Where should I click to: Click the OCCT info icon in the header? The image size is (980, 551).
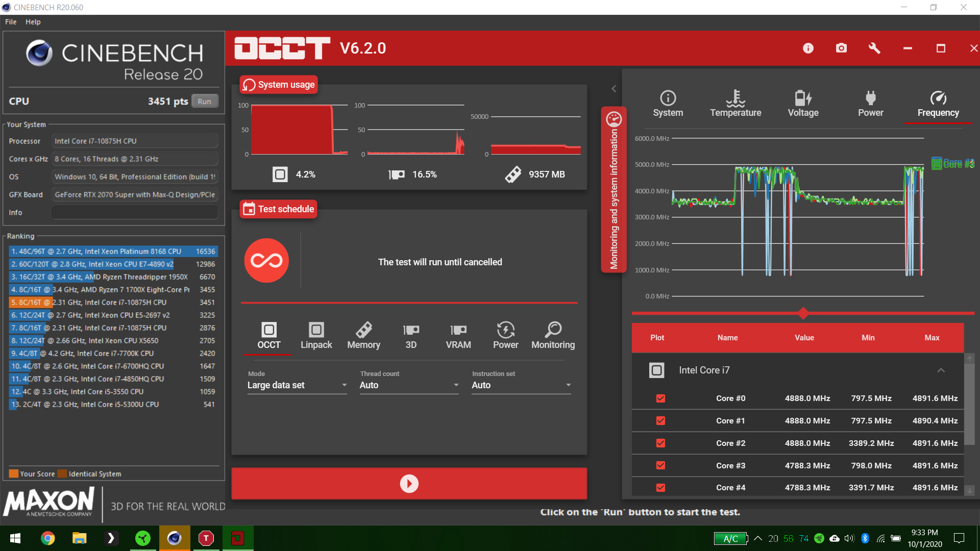[x=808, y=48]
